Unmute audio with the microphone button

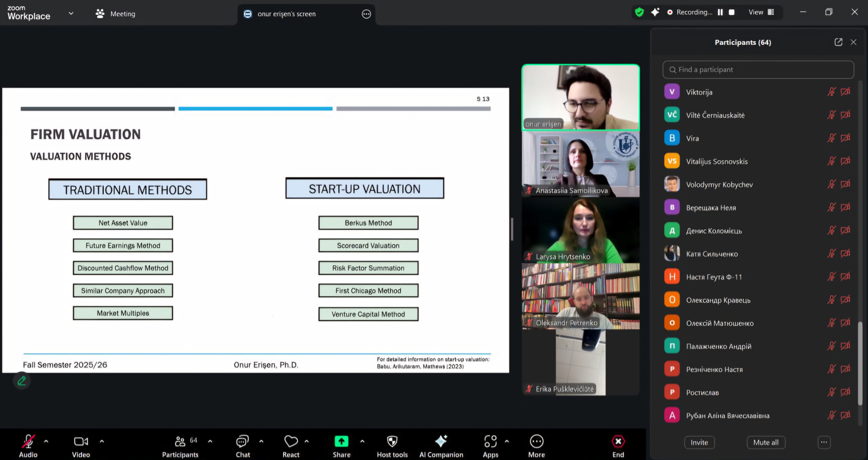click(x=28, y=442)
